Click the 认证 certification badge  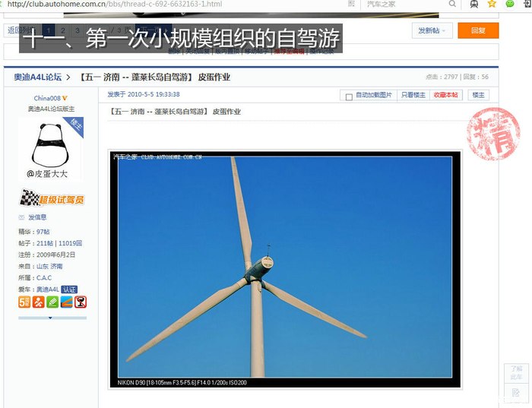[x=69, y=289]
